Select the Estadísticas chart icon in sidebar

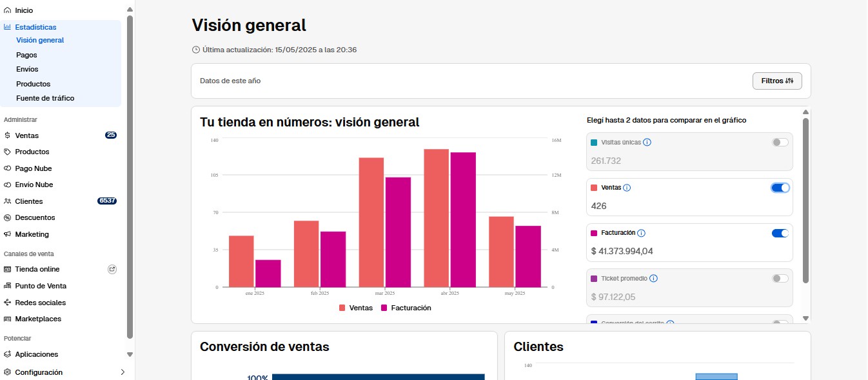point(7,26)
